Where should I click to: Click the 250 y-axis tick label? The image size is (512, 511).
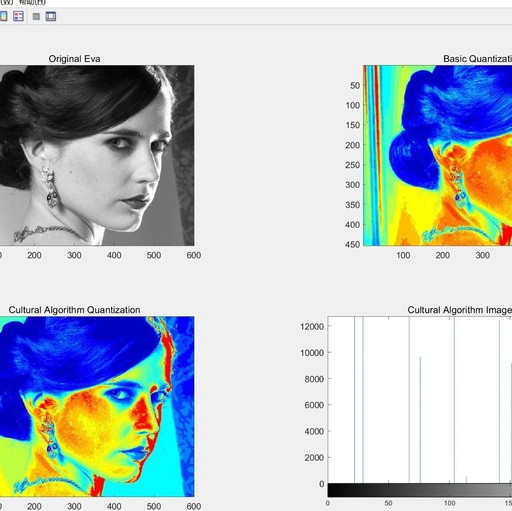pyautogui.click(x=353, y=165)
